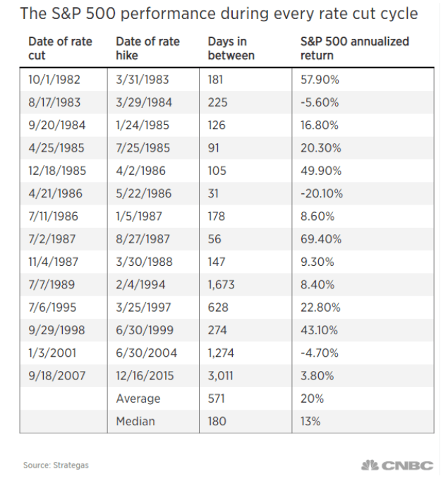Click the 'S&P 500 annualized return' header

click(355, 49)
